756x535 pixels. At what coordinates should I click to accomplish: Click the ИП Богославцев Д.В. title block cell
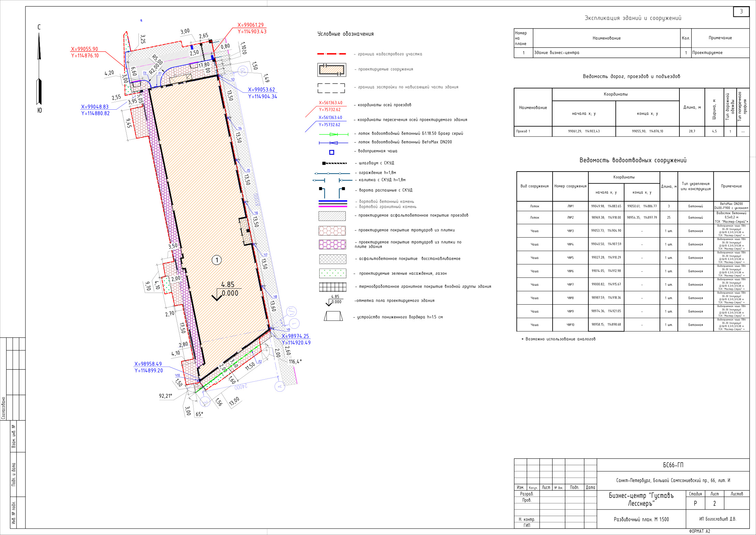[x=718, y=519]
